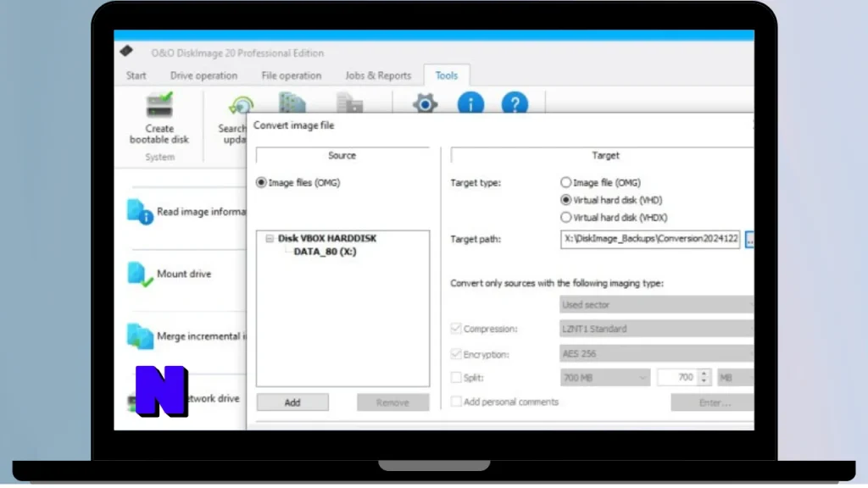Viewport: 868px width, 488px height.
Task: Enable Add personal comments checkbox
Action: (x=455, y=402)
